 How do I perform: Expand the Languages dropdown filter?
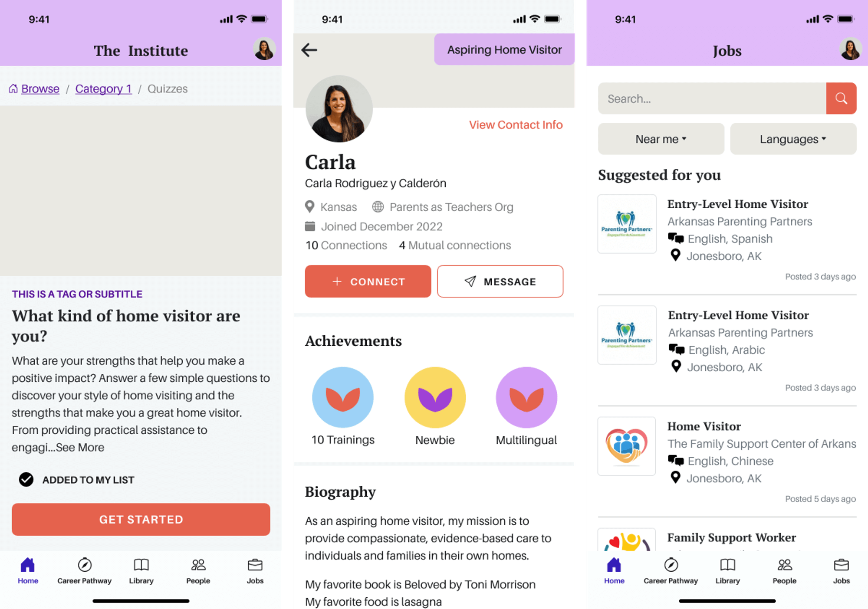coord(793,138)
